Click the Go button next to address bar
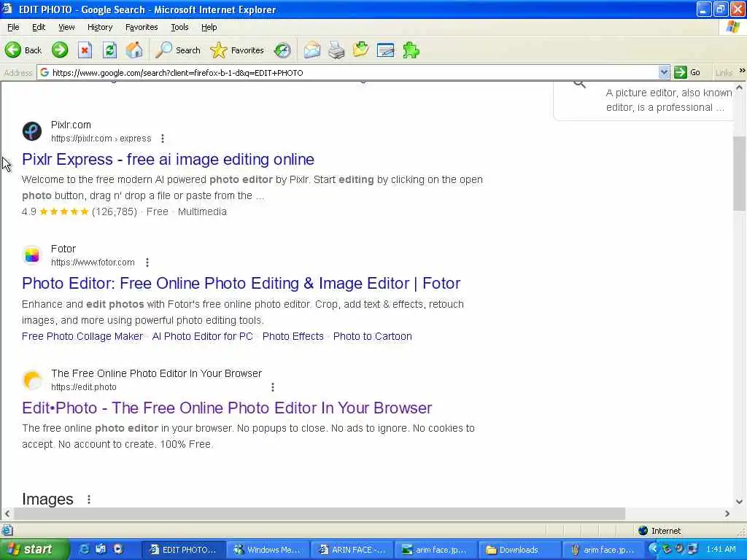 687,72
